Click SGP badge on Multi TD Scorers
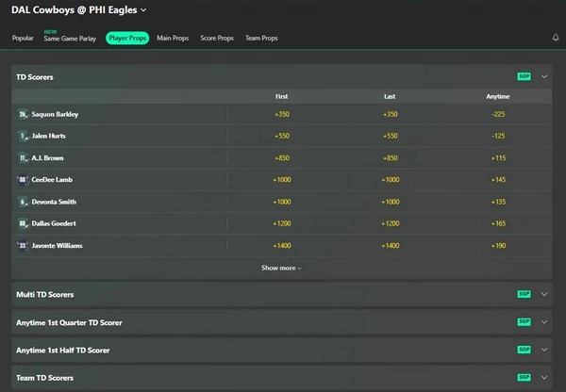The width and height of the screenshot is (566, 392). [524, 294]
